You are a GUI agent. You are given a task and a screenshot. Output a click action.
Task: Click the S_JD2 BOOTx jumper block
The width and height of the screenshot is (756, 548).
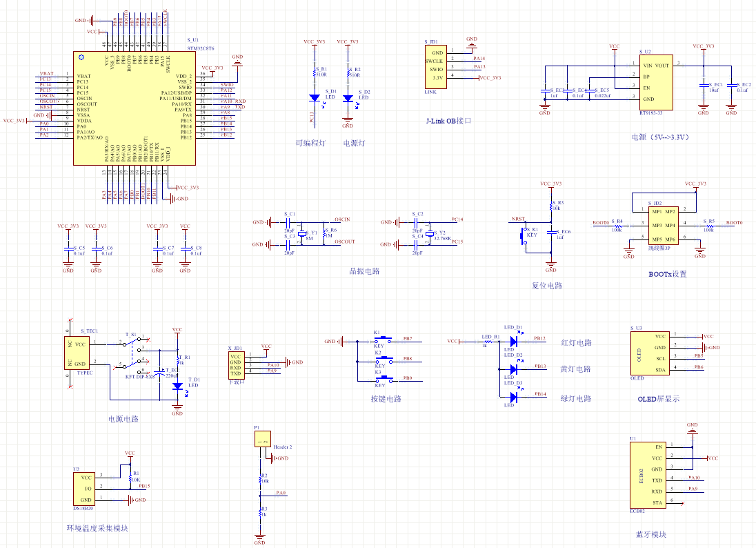(x=664, y=226)
